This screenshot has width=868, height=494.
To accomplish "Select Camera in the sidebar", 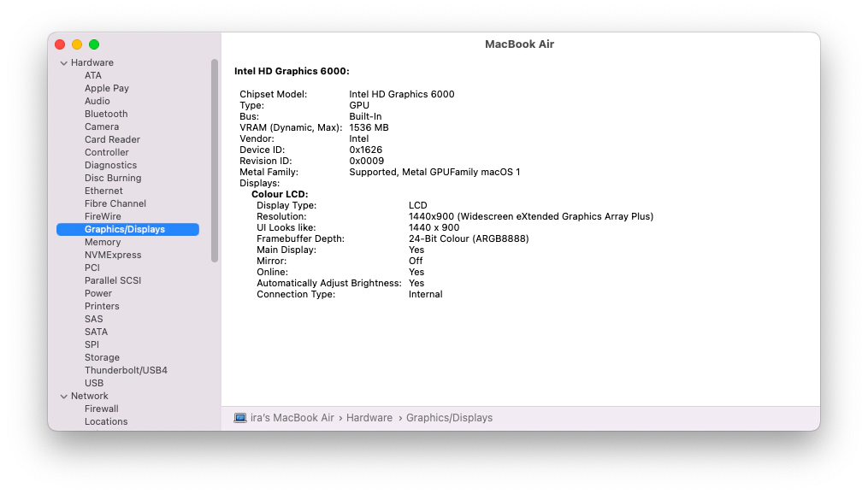I will 102,126.
